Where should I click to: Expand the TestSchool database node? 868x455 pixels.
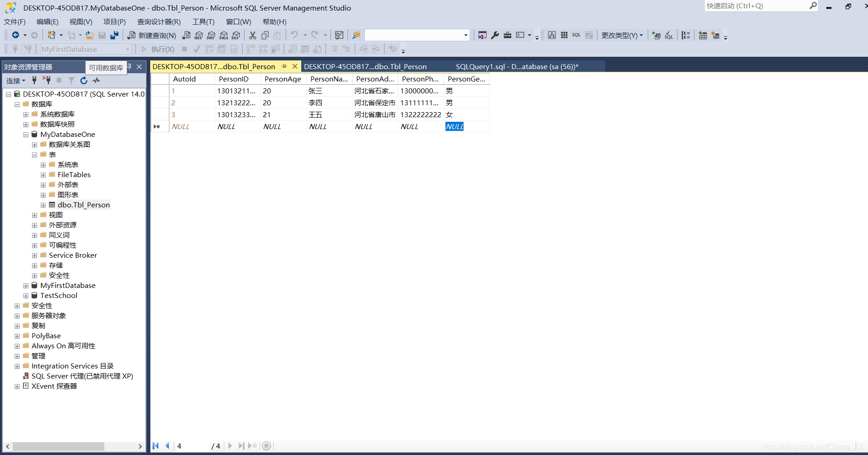pyautogui.click(x=26, y=296)
